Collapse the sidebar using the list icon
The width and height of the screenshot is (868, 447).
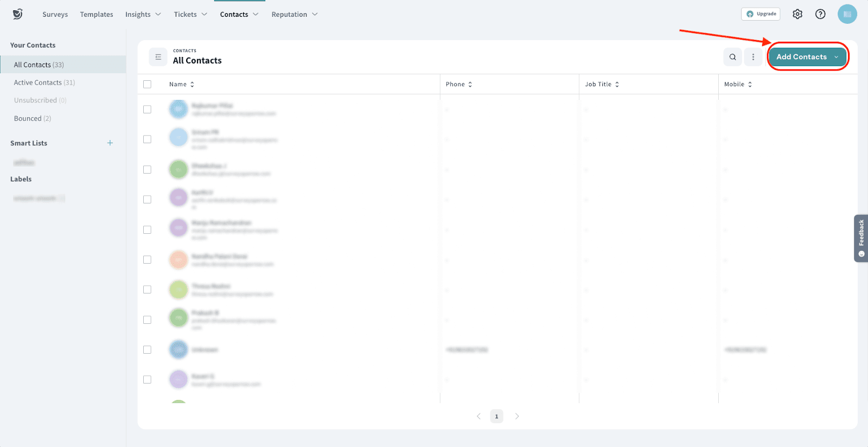pos(158,57)
